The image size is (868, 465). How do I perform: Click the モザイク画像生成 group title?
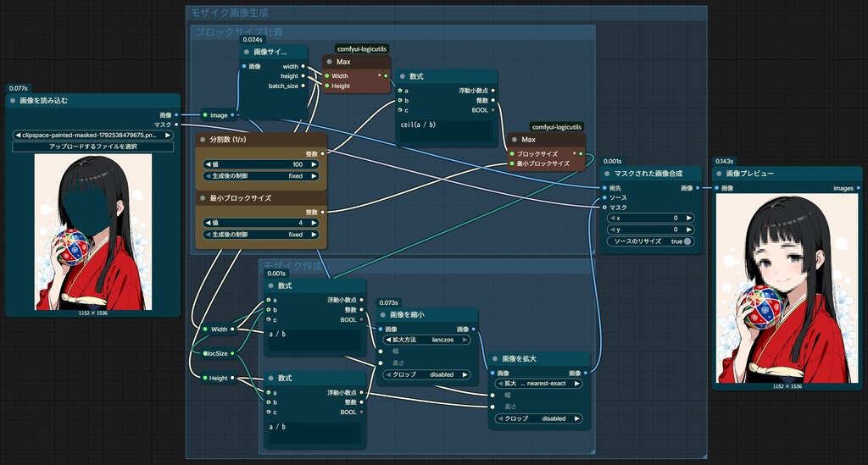tap(229, 13)
